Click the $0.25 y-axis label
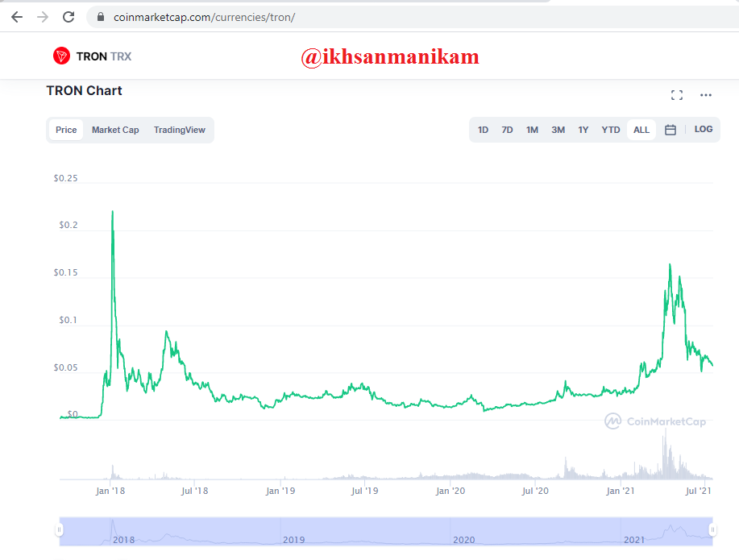Viewport: 739px width, 560px height. pyautogui.click(x=65, y=178)
